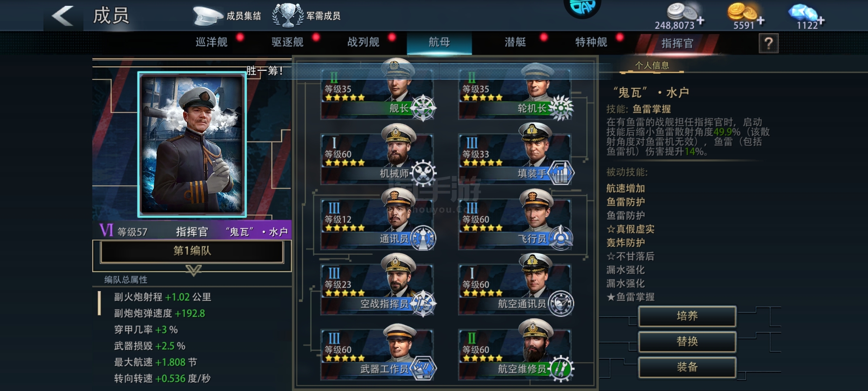Click the chevron below 第1编队
Image resolution: width=868 pixels, height=391 pixels.
[193, 270]
